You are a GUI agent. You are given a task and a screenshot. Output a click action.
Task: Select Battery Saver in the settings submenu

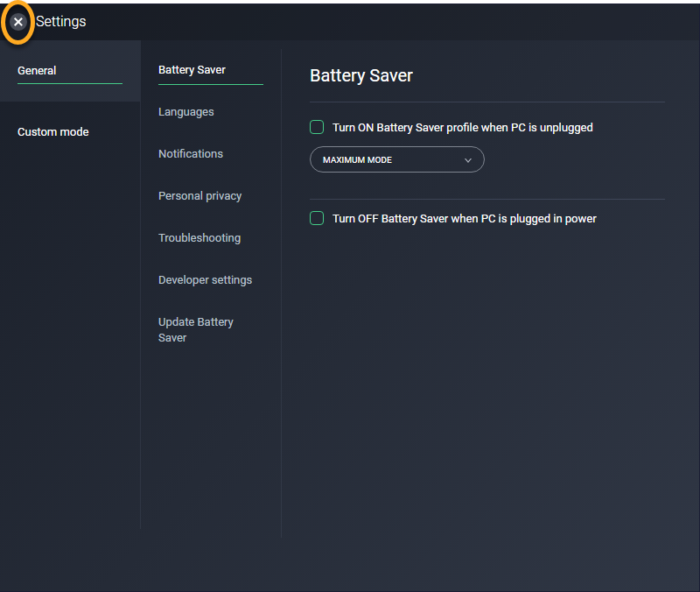pyautogui.click(x=192, y=70)
